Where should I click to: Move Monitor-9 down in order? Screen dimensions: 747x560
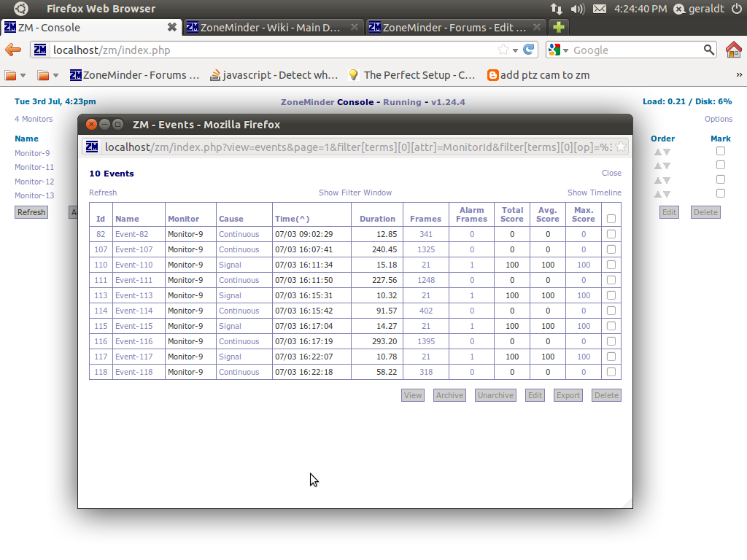pos(667,152)
